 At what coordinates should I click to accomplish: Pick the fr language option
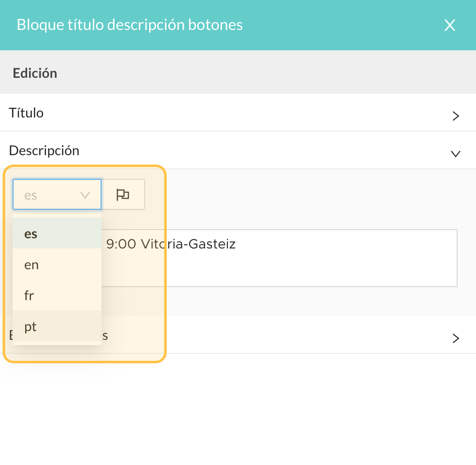point(57,295)
